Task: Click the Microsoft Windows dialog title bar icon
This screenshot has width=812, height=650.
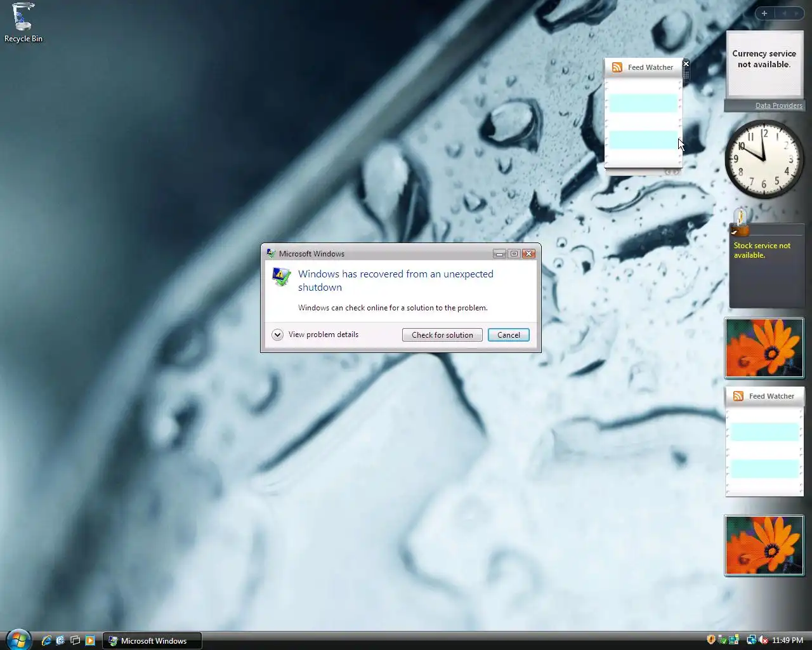Action: 271,253
